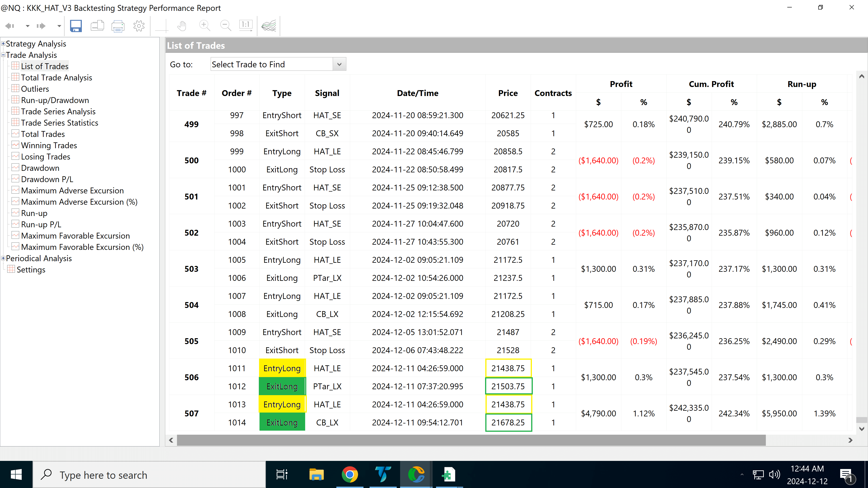Click the Date/Time column header

(417, 93)
